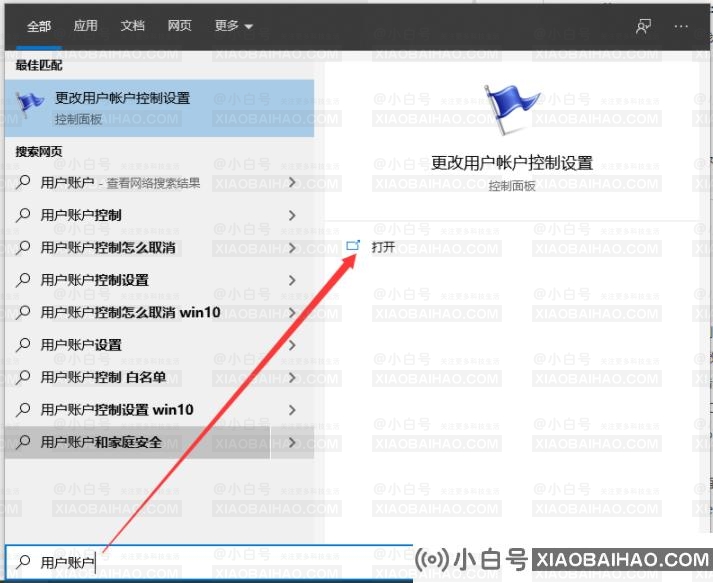Click search icon beside 用户账户控制设置 win10
Screen dimensions: 713x583
pos(23,410)
